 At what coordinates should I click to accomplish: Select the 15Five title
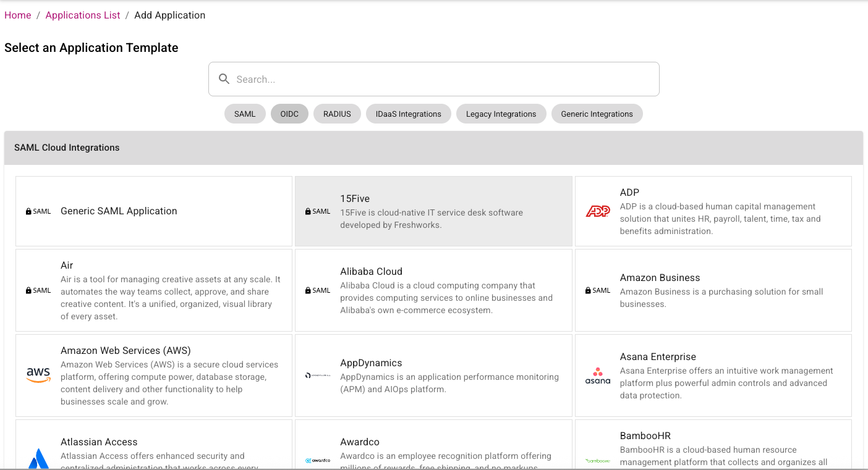tap(355, 199)
